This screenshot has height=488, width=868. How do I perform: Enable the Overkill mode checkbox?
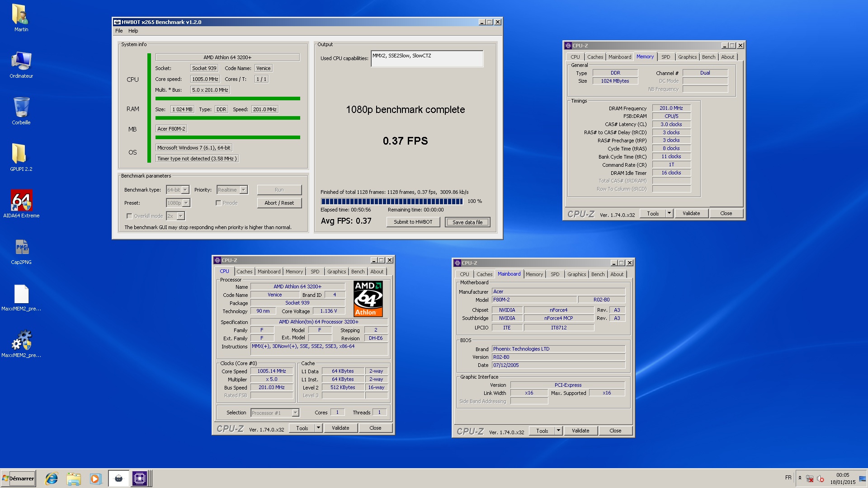pos(129,216)
